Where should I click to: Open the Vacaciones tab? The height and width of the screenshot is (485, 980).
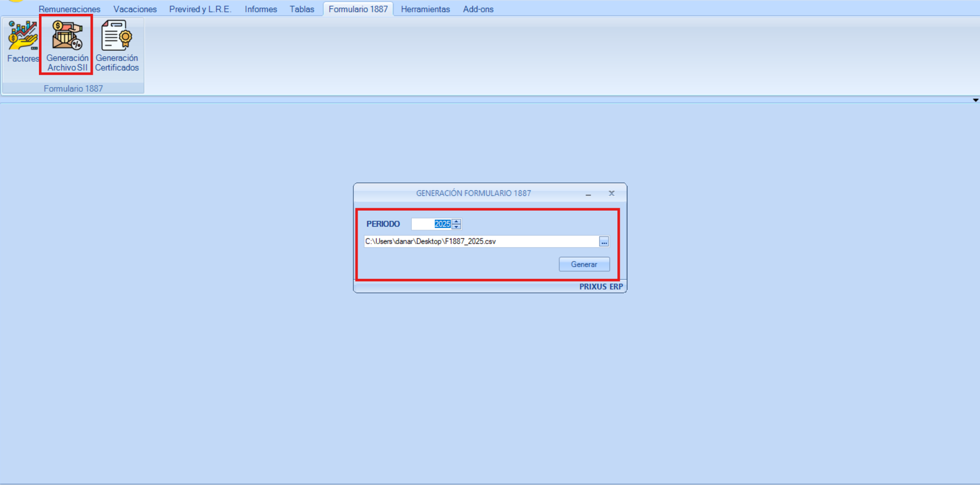(x=135, y=9)
